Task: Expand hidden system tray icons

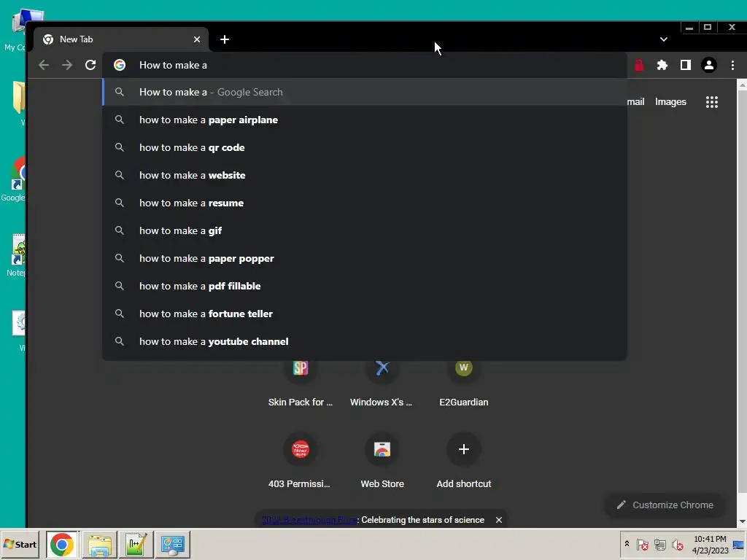Action: point(627,544)
